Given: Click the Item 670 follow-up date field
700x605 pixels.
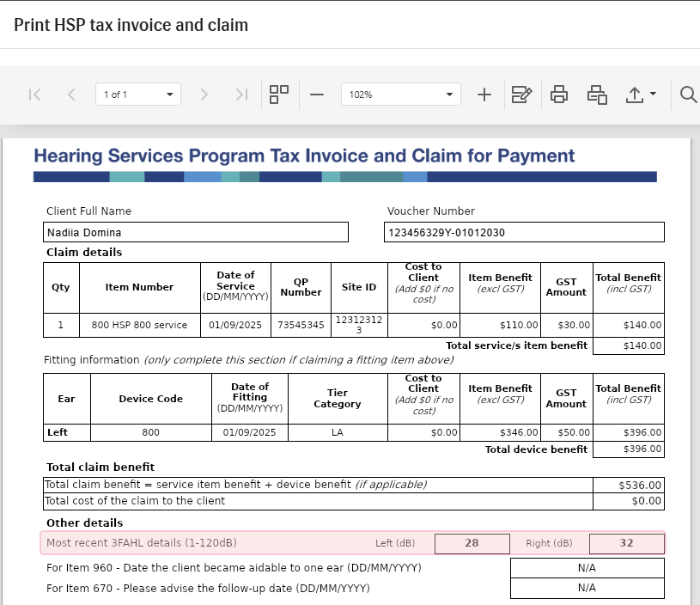Looking at the screenshot, I should tap(587, 588).
